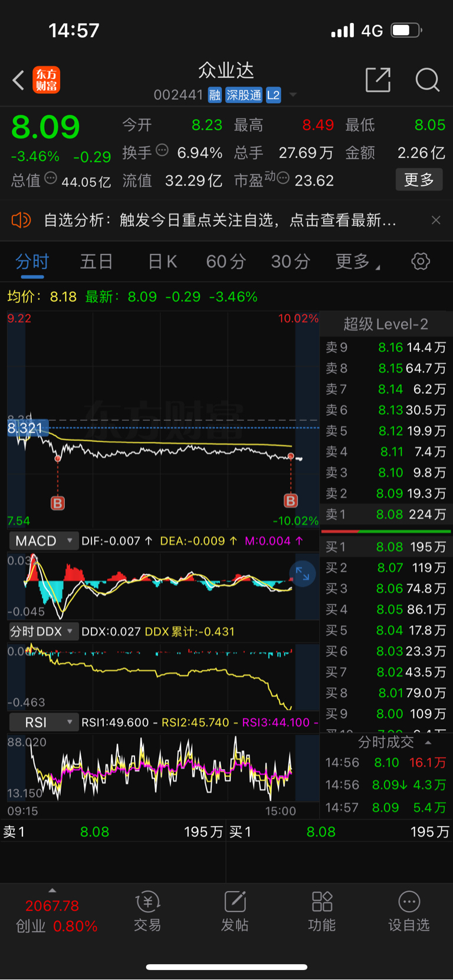
Task: Open the 东方财富 logo icon
Action: coord(46,80)
